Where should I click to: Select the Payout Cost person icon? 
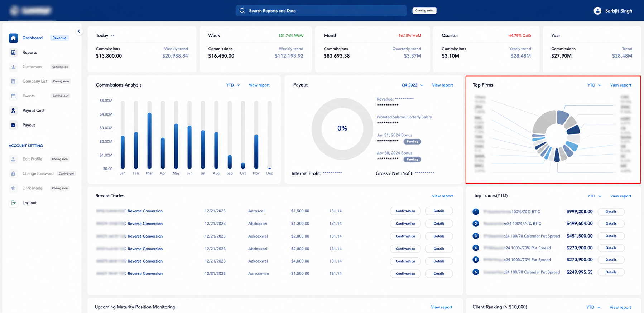[x=13, y=111]
